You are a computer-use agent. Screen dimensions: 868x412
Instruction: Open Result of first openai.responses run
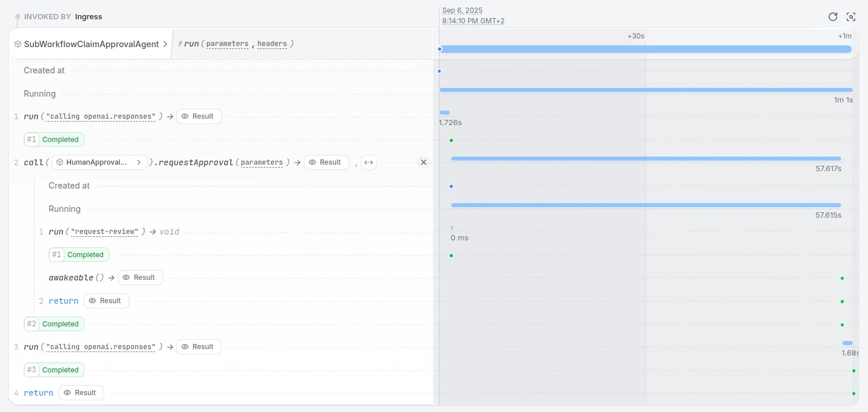(x=199, y=116)
